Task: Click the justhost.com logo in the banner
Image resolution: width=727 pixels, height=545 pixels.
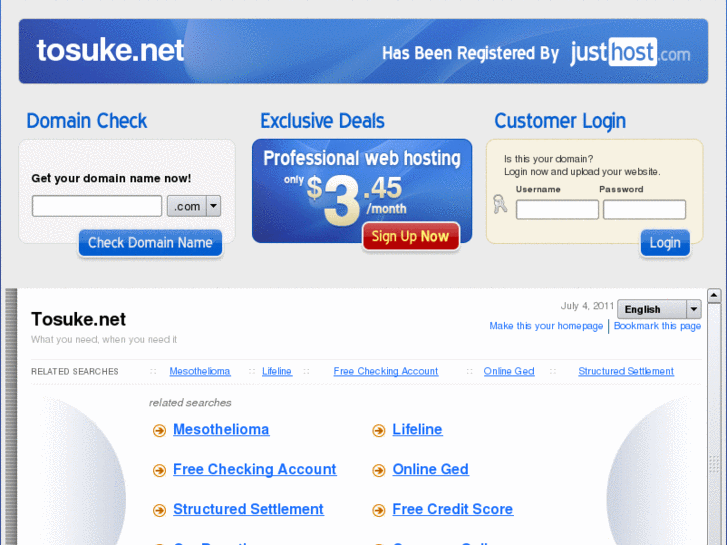Action: [x=630, y=52]
